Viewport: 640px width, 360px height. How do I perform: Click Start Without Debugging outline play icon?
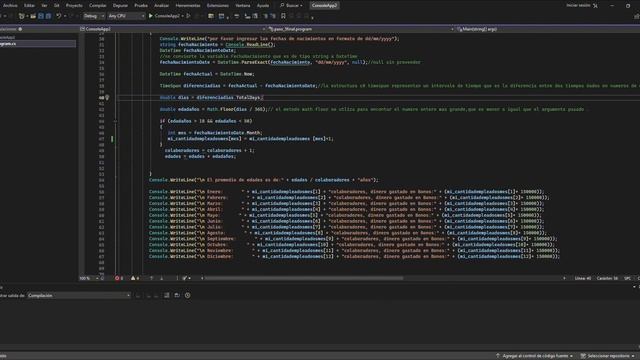(x=188, y=16)
